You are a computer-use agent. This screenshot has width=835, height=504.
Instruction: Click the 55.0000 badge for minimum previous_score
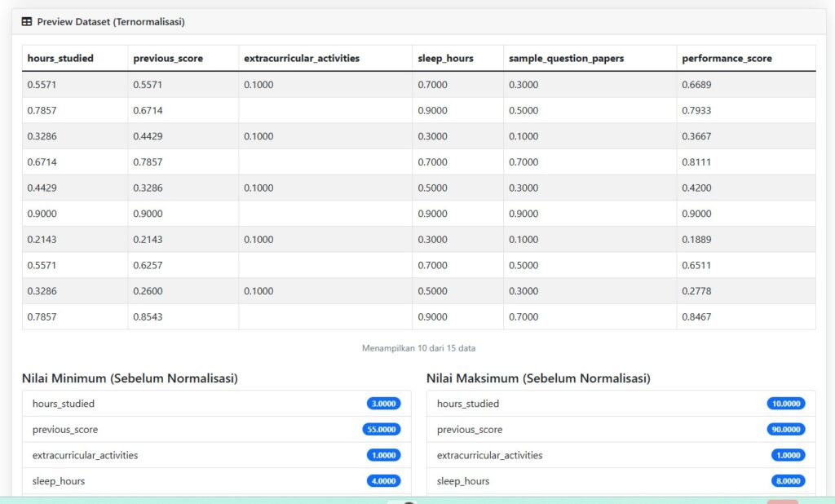(382, 430)
